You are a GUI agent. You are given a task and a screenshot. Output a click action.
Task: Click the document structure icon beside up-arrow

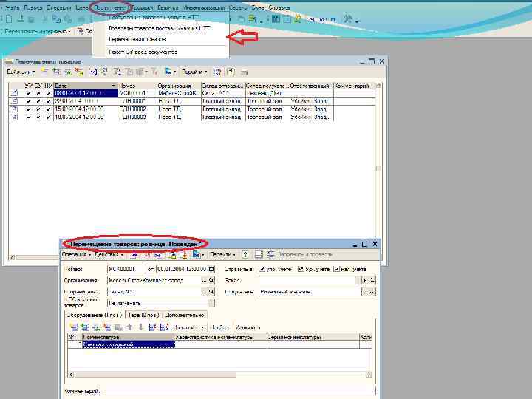(259, 254)
